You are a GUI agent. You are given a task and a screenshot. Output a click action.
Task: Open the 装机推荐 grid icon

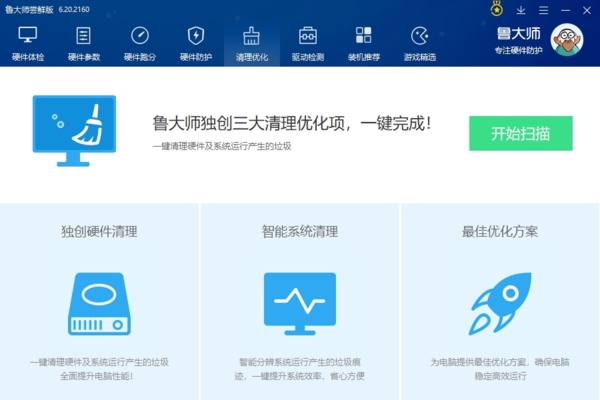[364, 35]
